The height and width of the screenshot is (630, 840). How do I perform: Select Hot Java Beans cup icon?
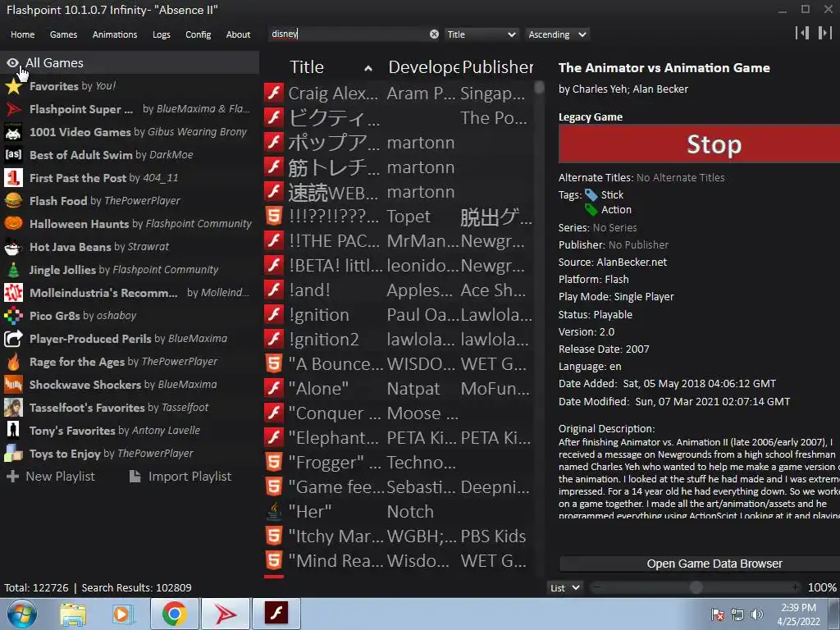click(x=13, y=246)
